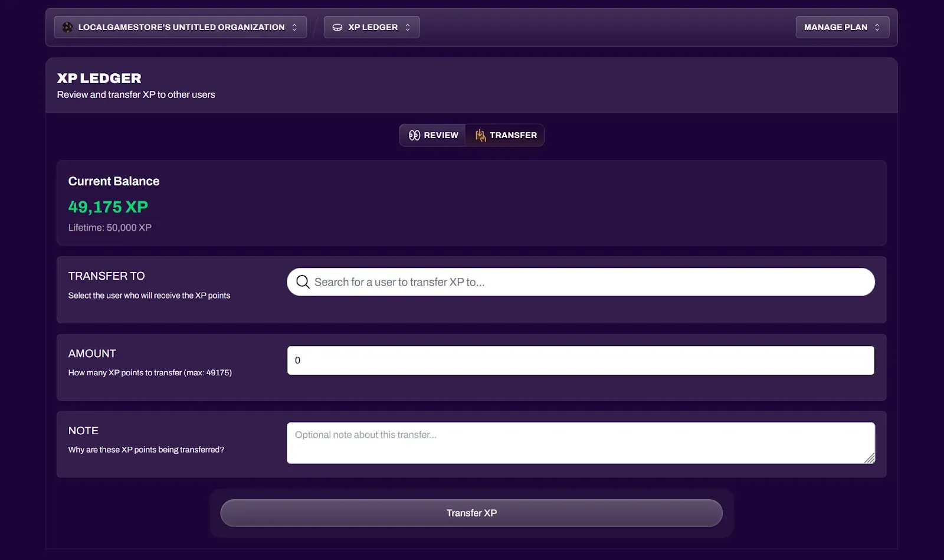Click the Lifetime 50,000 XP label
Screen dimensions: 944x560
(110, 227)
